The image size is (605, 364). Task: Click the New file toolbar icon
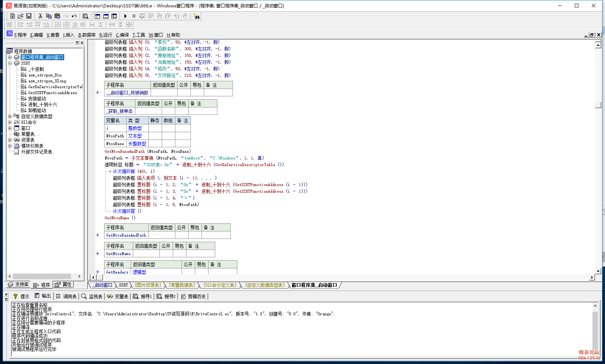pyautogui.click(x=13, y=16)
